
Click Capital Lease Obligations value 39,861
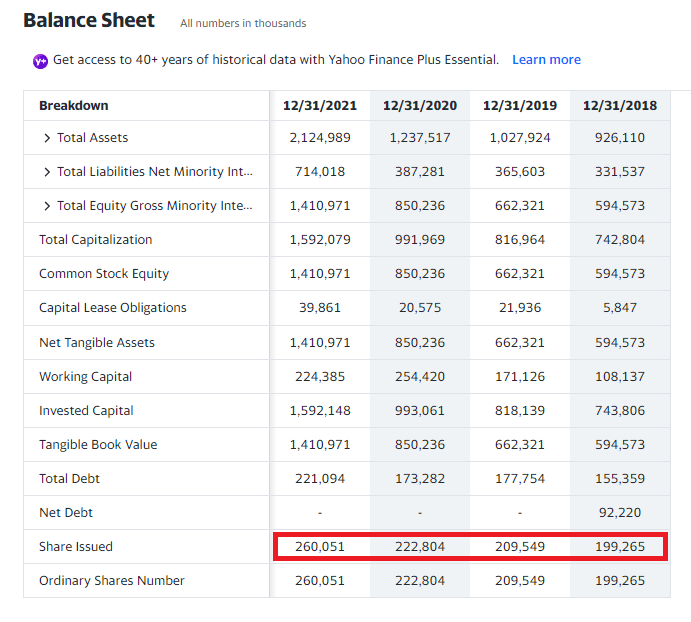320,308
